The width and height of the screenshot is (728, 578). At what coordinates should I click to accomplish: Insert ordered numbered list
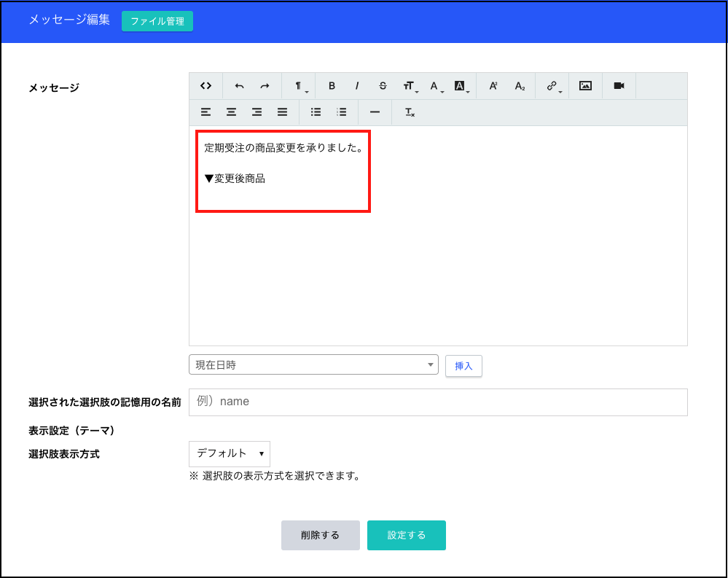[341, 112]
